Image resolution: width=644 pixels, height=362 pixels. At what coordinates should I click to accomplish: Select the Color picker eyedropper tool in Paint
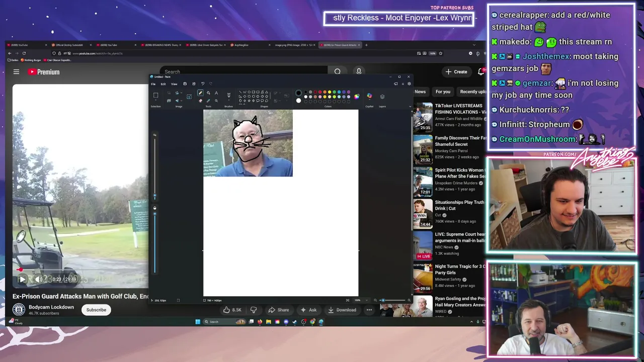(x=208, y=101)
